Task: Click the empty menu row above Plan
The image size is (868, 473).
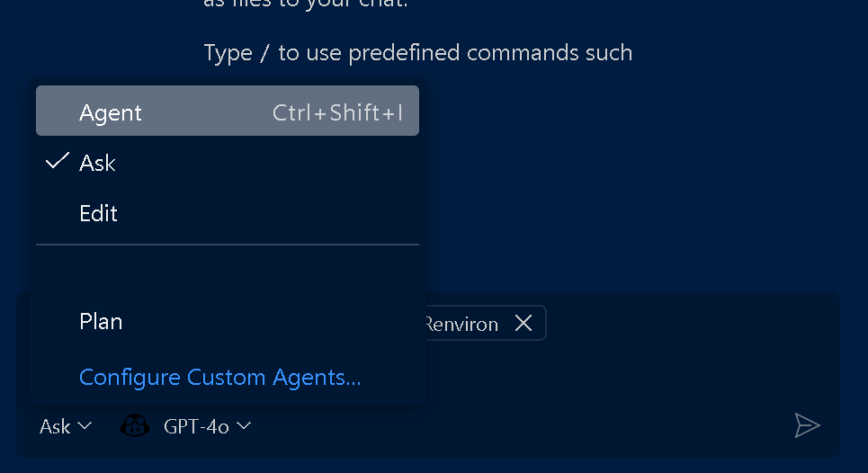Action: (x=227, y=274)
